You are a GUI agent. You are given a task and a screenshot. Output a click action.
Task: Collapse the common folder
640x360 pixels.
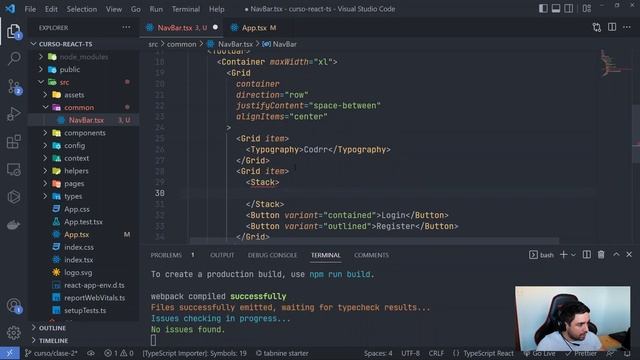click(x=84, y=107)
